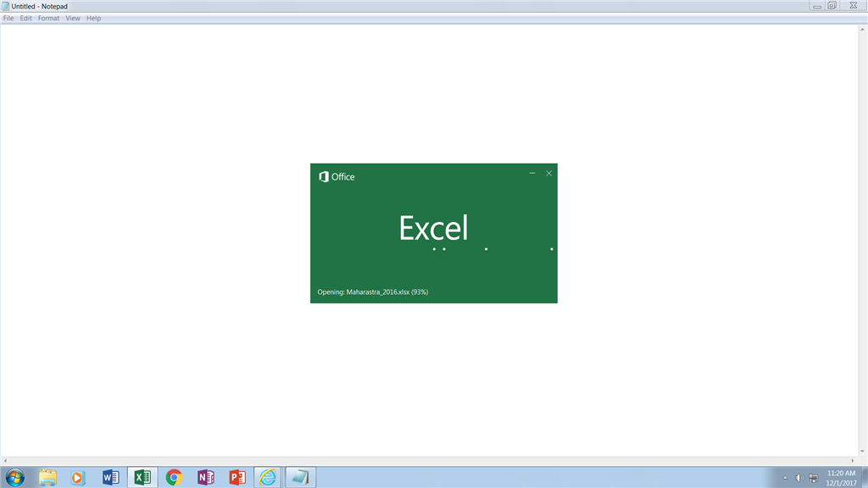Open the View menu in Notepad
Viewport: 868px width, 488px height.
[73, 19]
